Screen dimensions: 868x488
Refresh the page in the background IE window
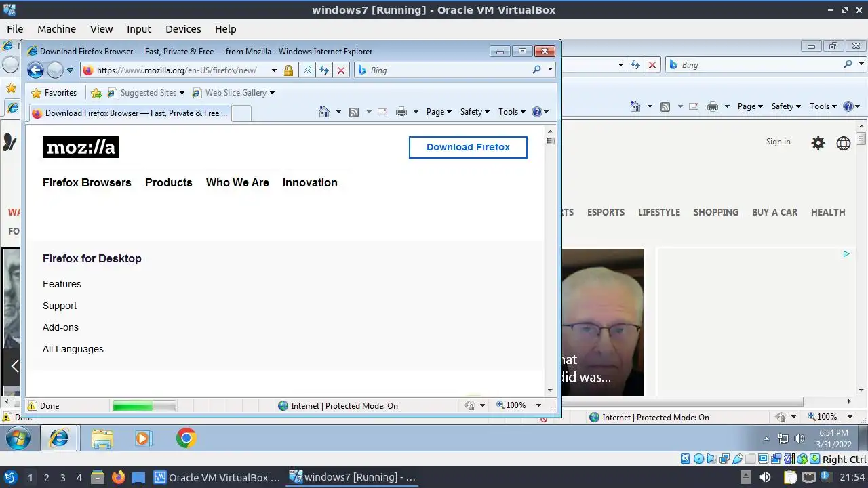(x=635, y=65)
